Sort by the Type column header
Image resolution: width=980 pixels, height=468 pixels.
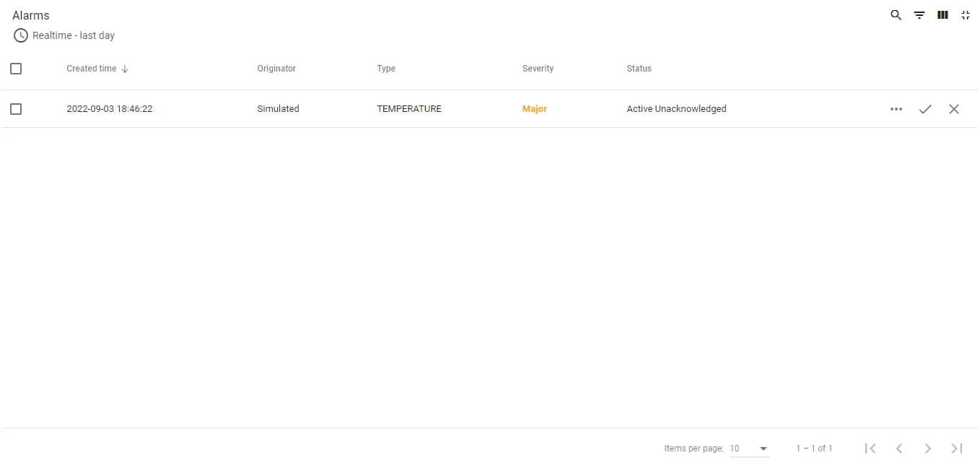coord(386,69)
